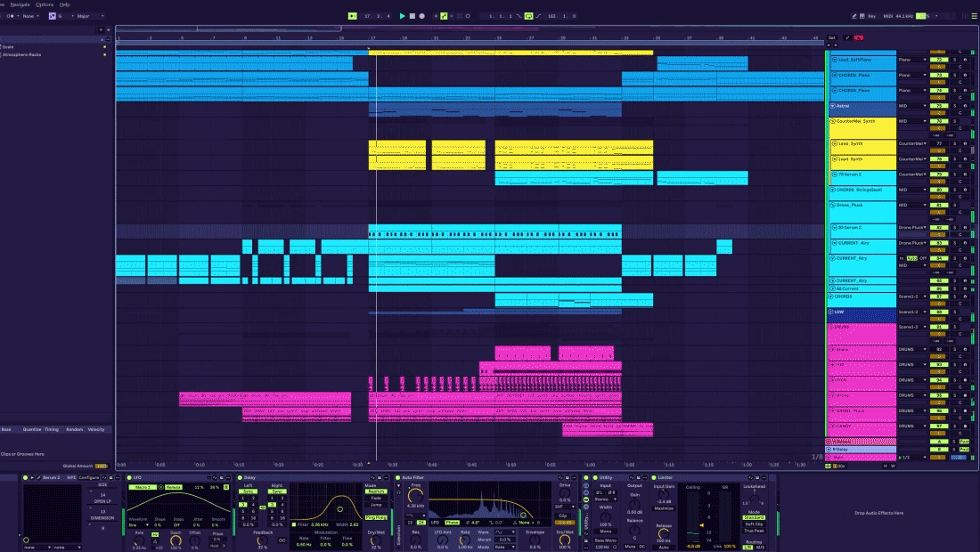Toggle the green Follow button left of position

coord(353,16)
